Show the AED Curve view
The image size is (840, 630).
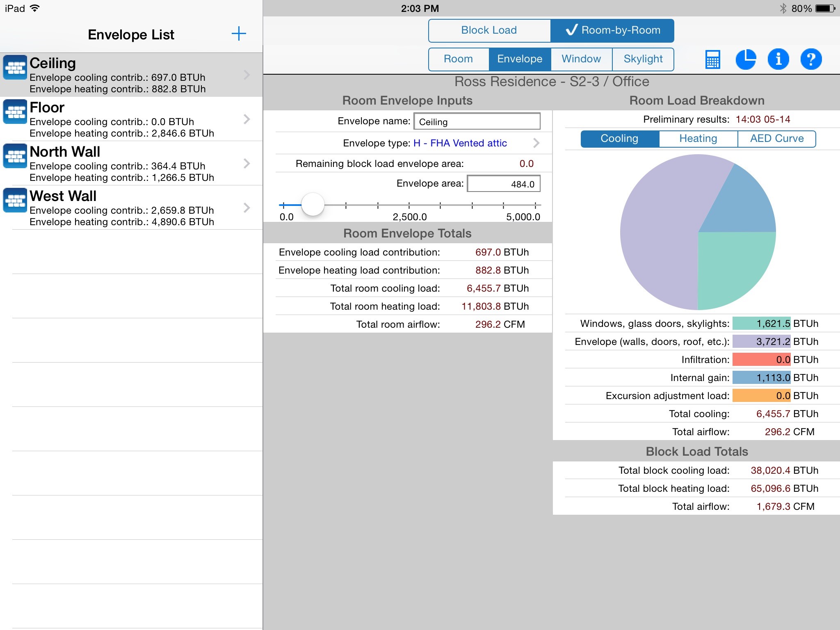coord(777,139)
